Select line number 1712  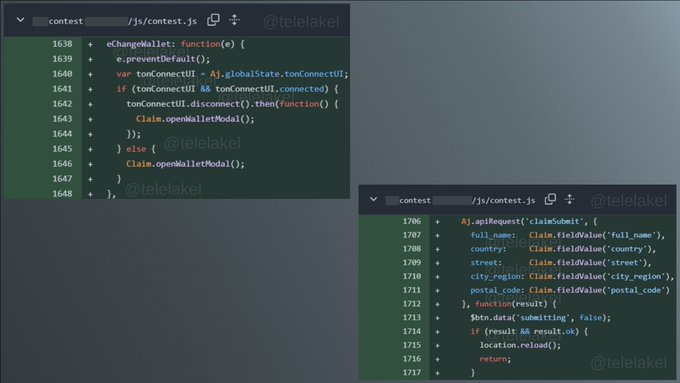click(412, 304)
